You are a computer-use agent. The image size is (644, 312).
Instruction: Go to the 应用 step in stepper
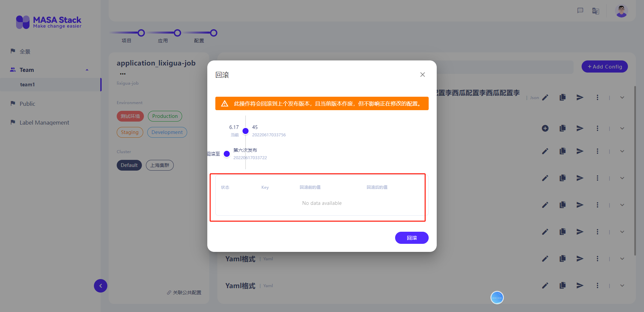[177, 33]
